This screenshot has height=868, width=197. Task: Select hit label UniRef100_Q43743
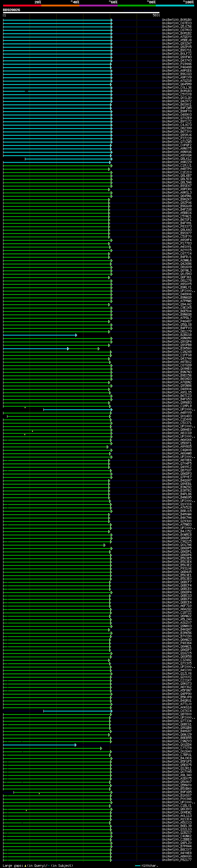coord(177,61)
